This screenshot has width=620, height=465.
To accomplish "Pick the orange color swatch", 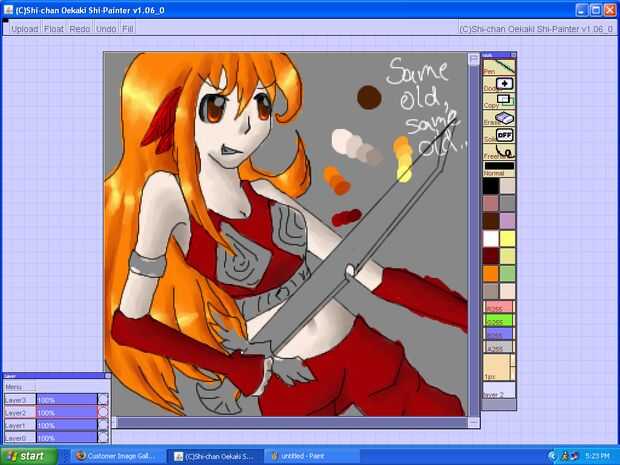I will (x=491, y=274).
